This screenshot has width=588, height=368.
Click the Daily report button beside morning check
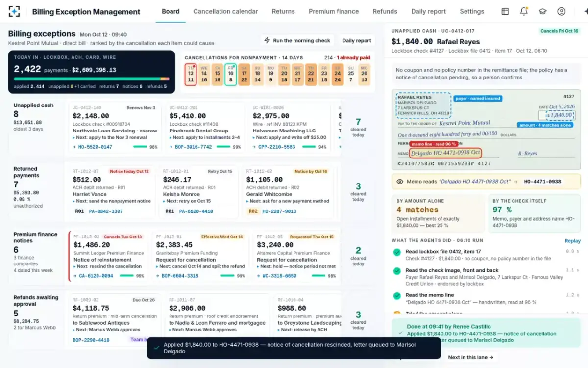(x=357, y=41)
